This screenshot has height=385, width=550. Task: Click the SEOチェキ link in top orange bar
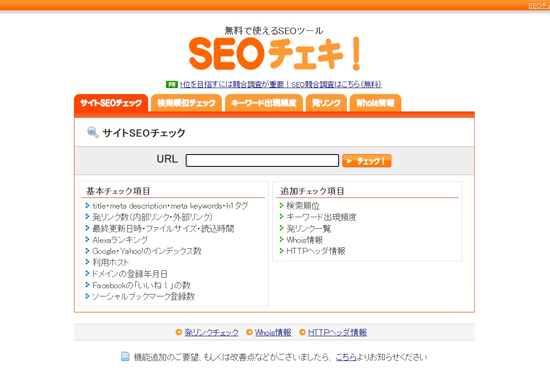point(539,6)
